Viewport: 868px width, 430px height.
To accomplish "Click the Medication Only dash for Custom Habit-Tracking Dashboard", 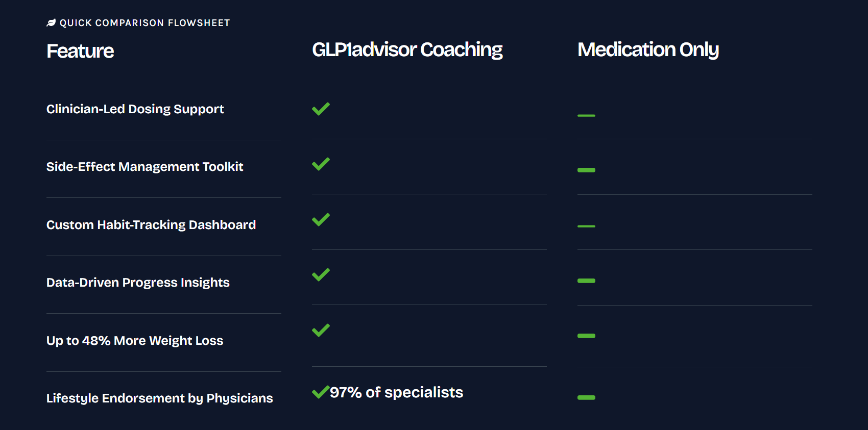I will 586,226.
